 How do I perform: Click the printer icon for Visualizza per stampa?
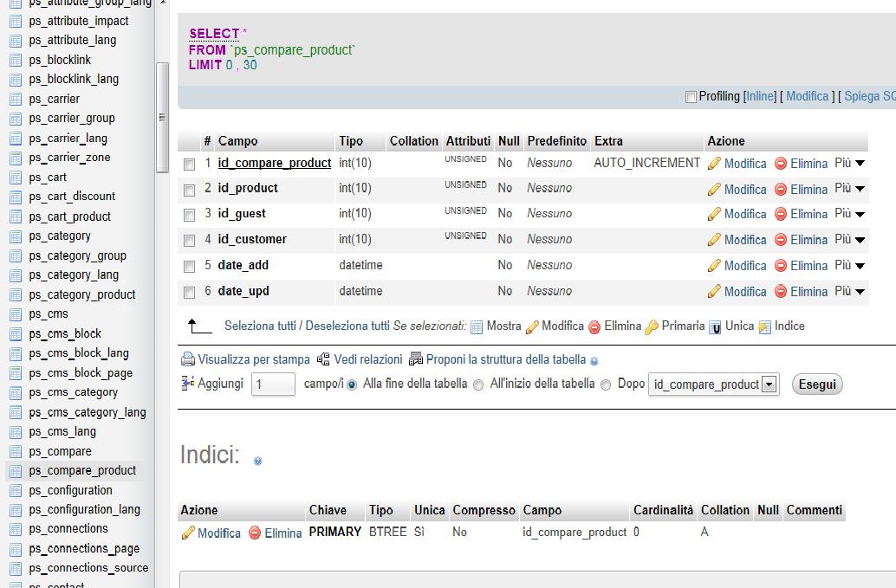pyautogui.click(x=188, y=359)
